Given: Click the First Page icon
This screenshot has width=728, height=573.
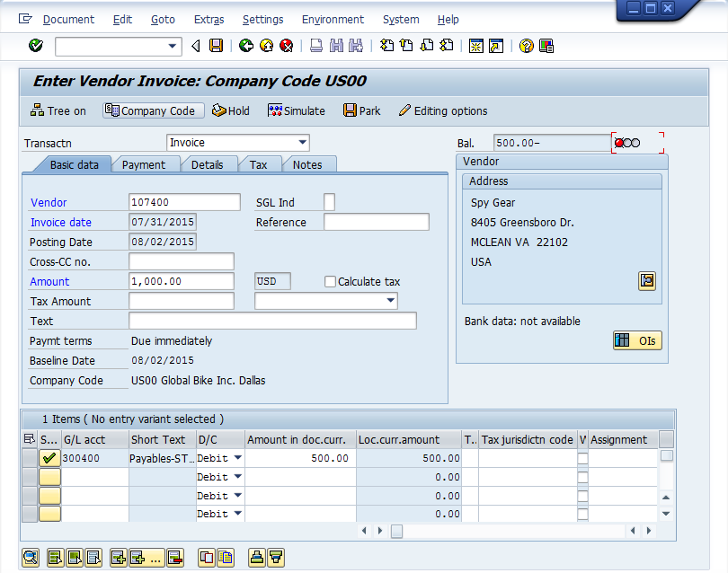Looking at the screenshot, I should 386,46.
